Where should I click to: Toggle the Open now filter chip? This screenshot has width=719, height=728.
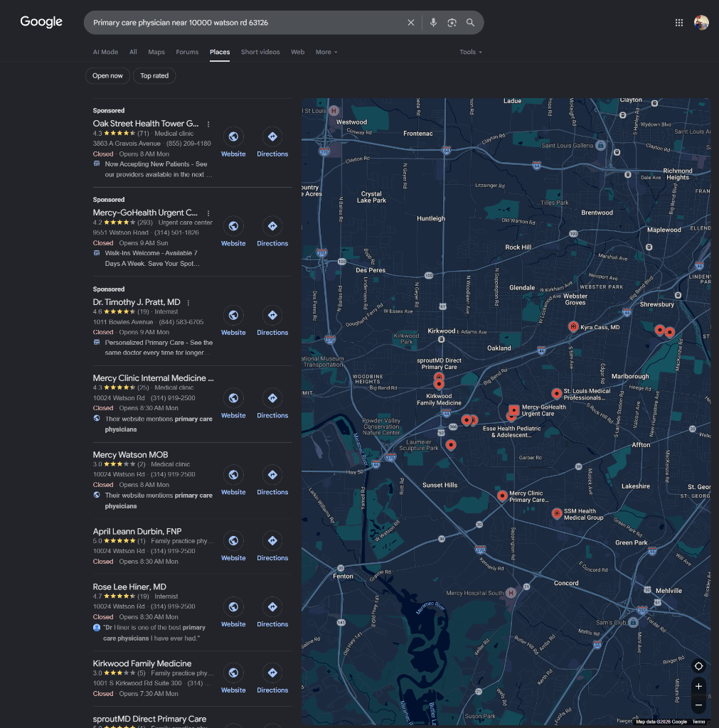tap(107, 75)
